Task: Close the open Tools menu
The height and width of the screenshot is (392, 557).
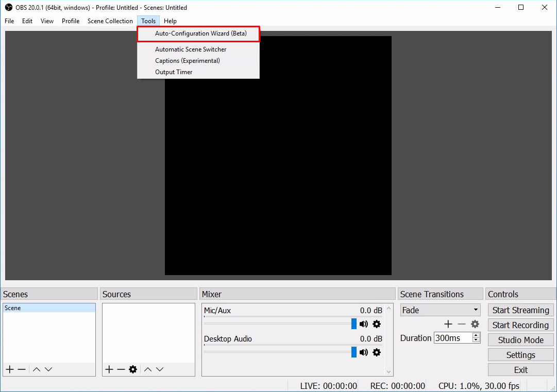Action: 148,21
